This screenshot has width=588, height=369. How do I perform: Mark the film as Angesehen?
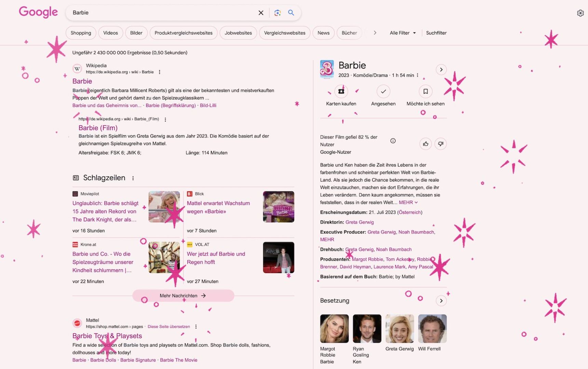[383, 91]
